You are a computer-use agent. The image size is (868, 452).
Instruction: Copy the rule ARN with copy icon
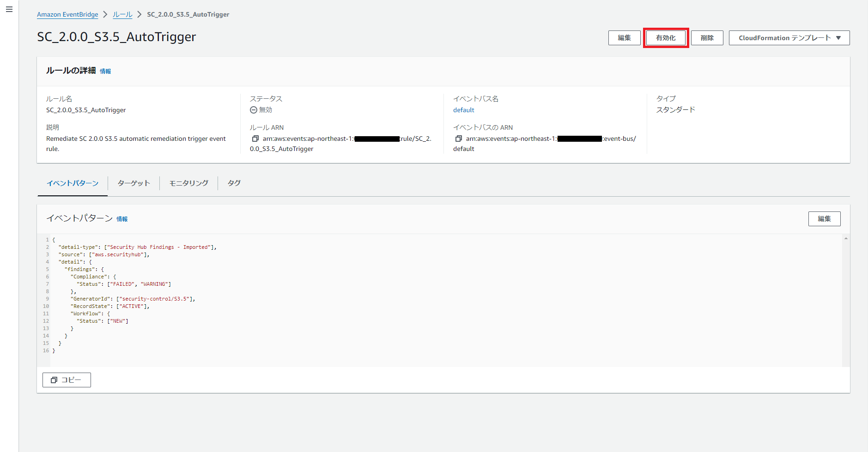255,139
